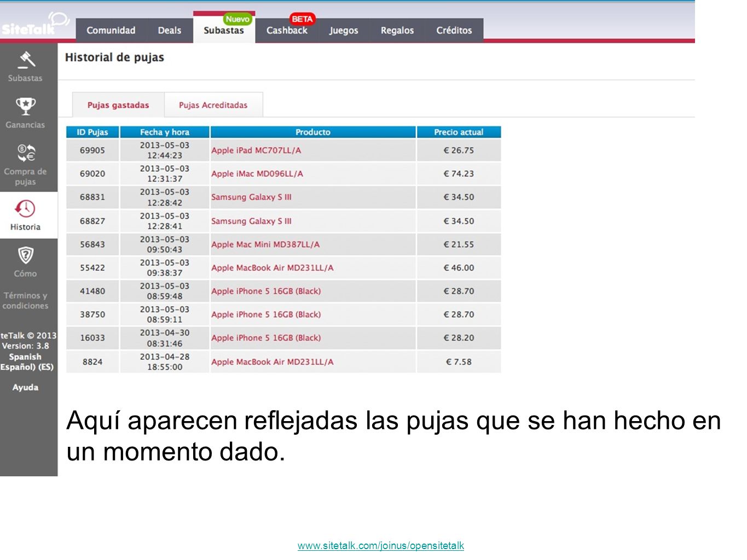Go to the Comunidad menu
The height and width of the screenshot is (560, 747).
click(x=111, y=31)
